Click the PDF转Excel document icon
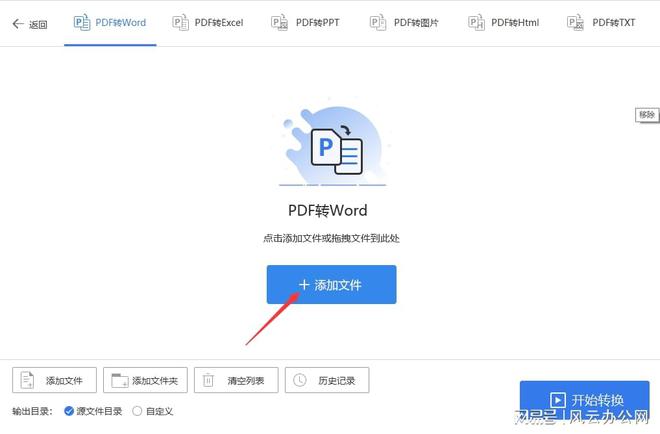Screen dimensions: 660x434 (x=181, y=23)
